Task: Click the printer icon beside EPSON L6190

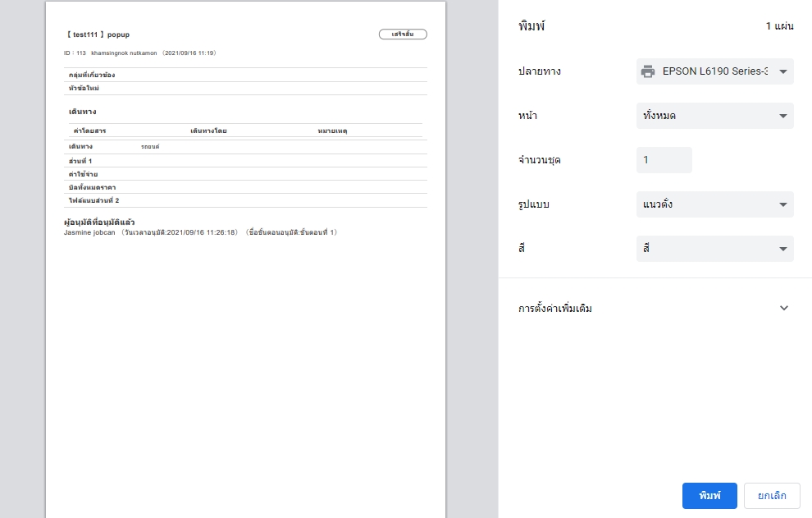Action: 648,71
